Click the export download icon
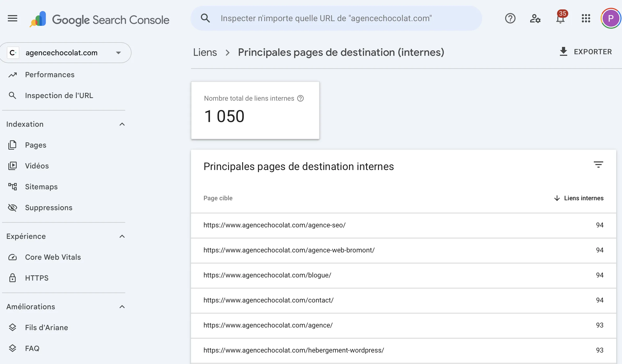The image size is (622, 364). pyautogui.click(x=564, y=52)
